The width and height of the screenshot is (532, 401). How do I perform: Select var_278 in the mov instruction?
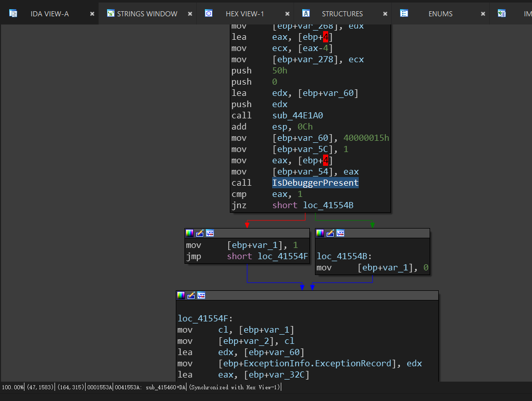pos(316,59)
